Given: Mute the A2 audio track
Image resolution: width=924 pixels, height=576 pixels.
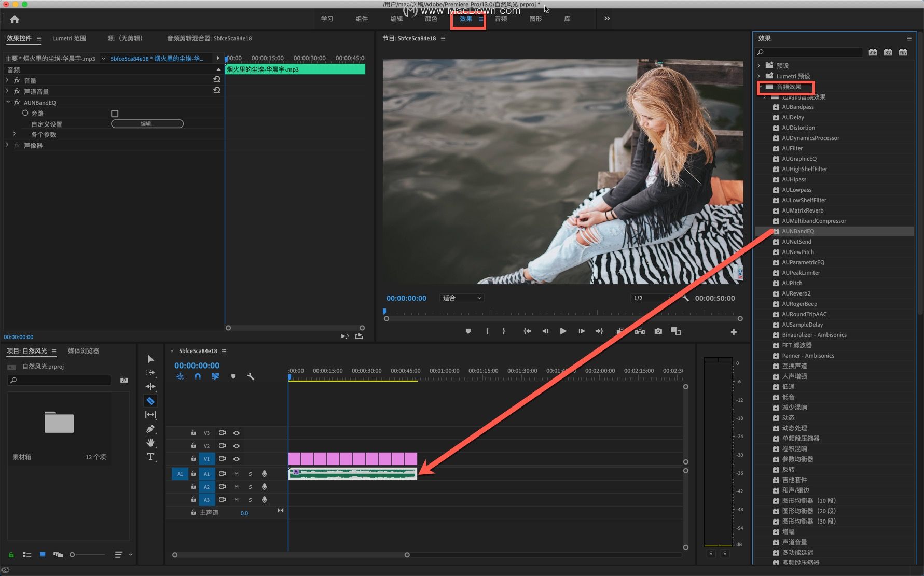Looking at the screenshot, I should [x=237, y=487].
